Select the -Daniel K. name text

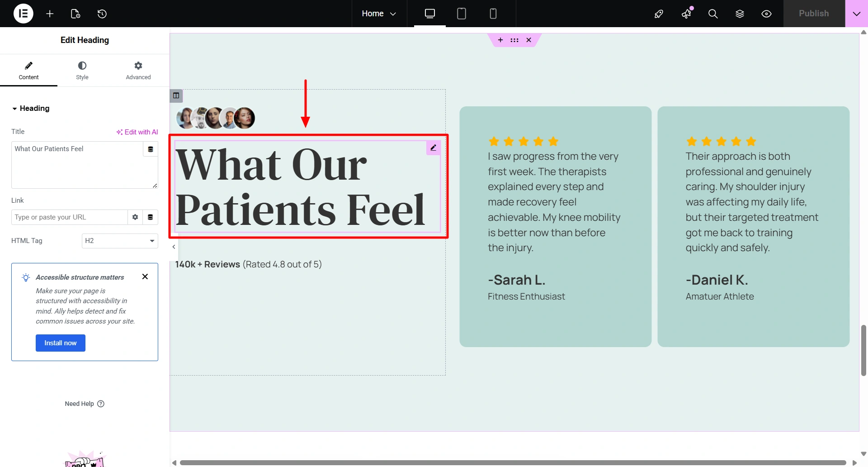(x=717, y=280)
